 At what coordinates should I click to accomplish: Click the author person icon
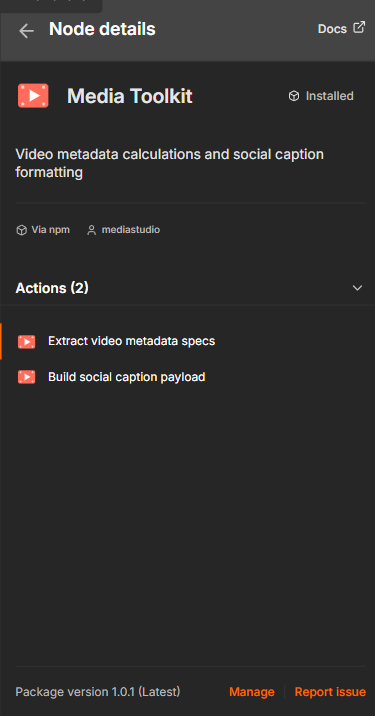click(x=91, y=230)
